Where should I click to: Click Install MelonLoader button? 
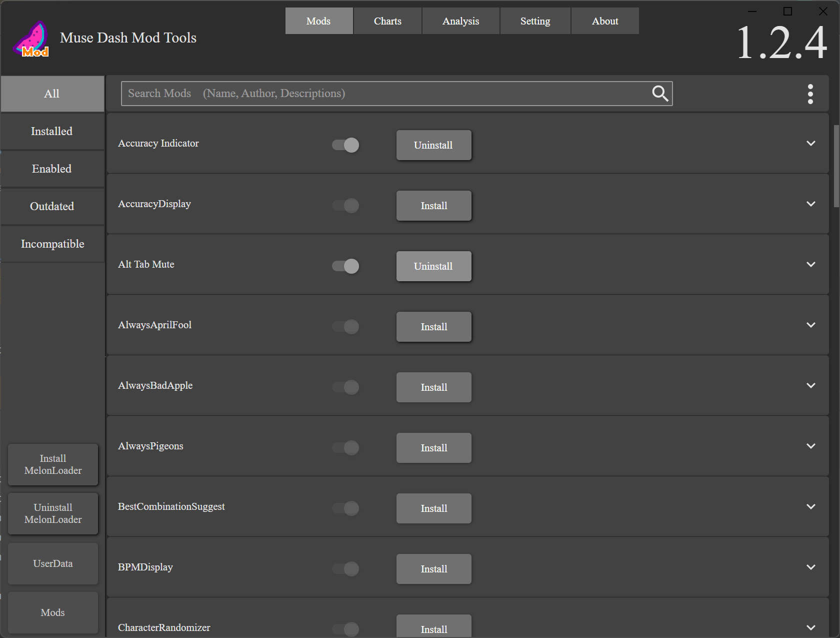pyautogui.click(x=53, y=464)
